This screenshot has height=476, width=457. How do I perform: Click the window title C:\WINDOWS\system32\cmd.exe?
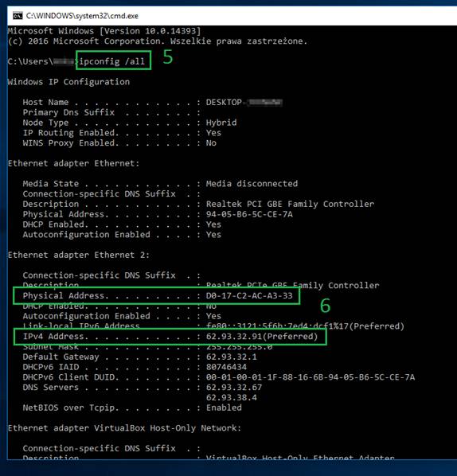coord(82,16)
